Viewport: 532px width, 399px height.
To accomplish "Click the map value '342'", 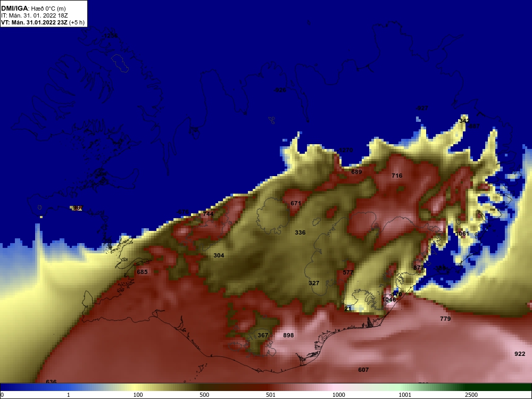I will (464, 121).
